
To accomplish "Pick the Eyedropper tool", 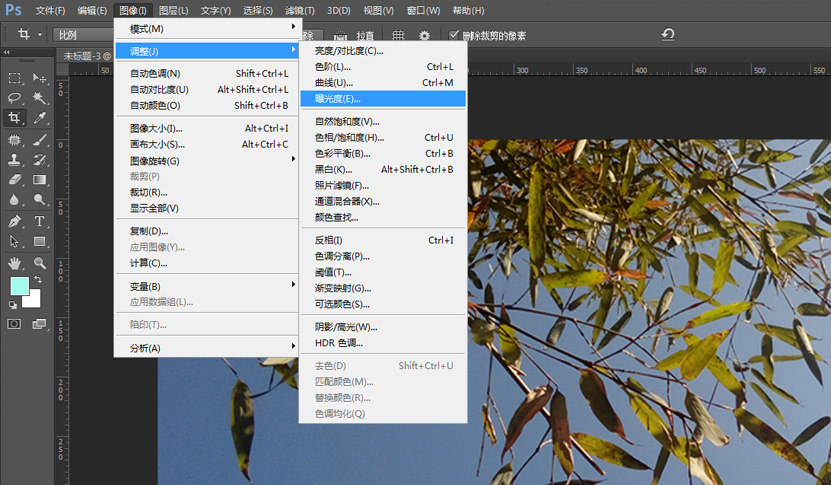I will tap(40, 118).
